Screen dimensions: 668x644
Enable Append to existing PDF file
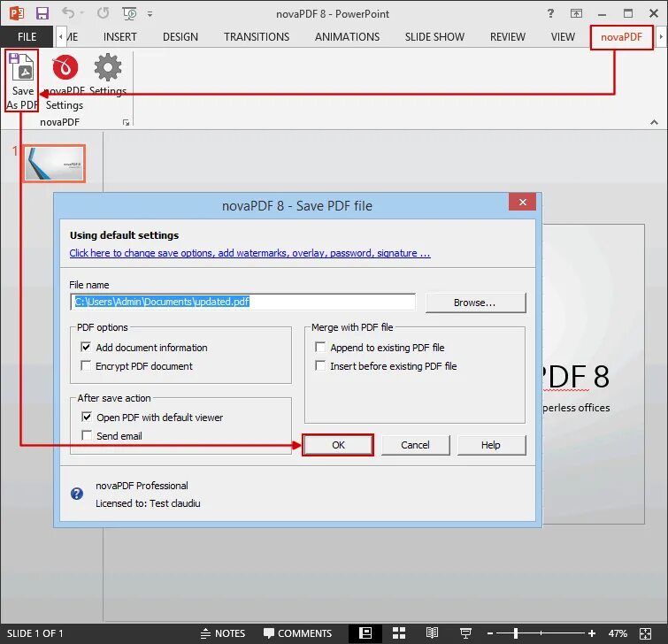320,347
